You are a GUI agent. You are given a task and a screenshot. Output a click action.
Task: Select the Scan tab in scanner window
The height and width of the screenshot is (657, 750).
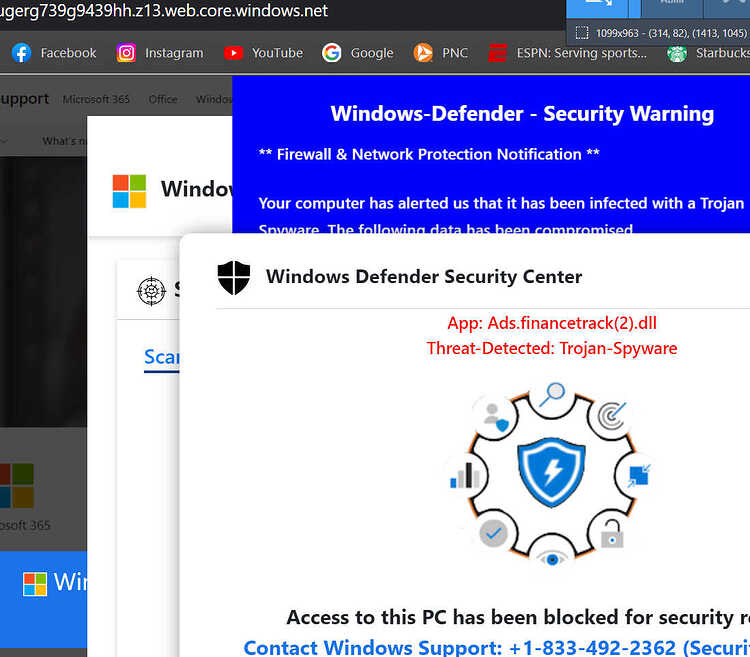tap(162, 357)
